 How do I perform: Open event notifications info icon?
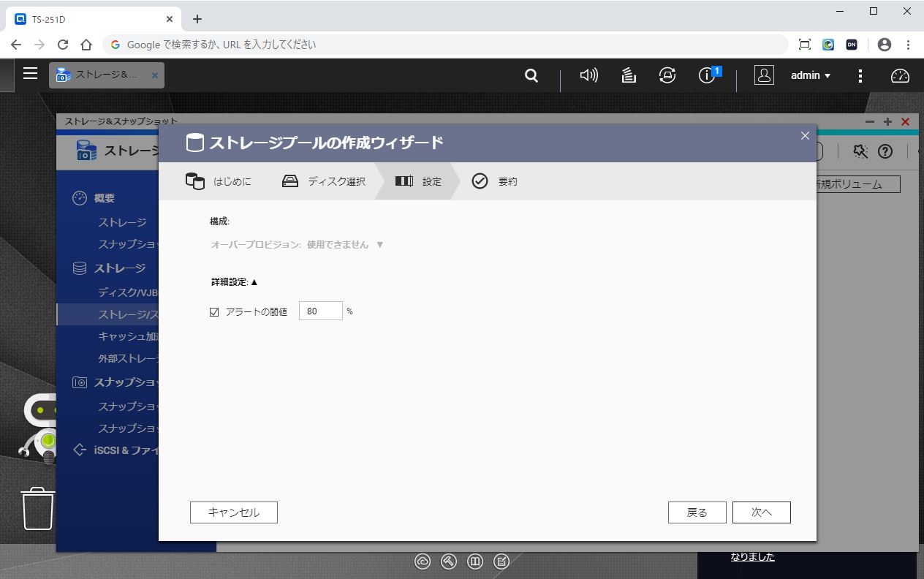[x=707, y=75]
